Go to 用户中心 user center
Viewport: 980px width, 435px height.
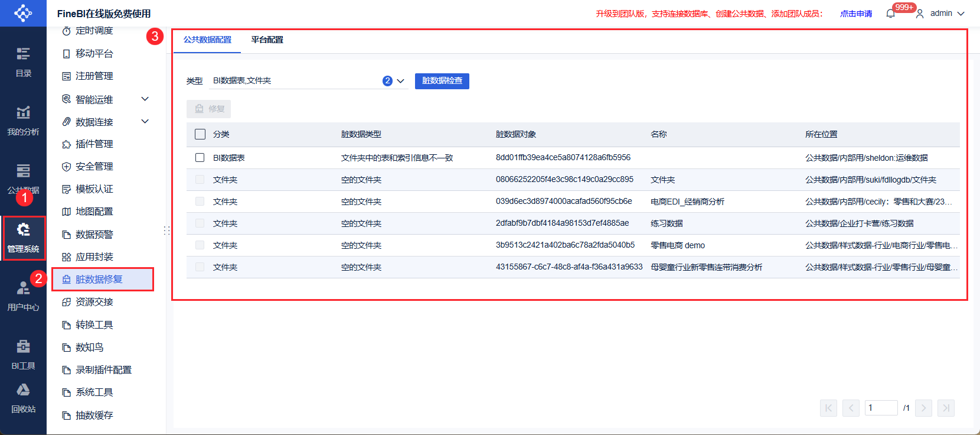coord(23,296)
